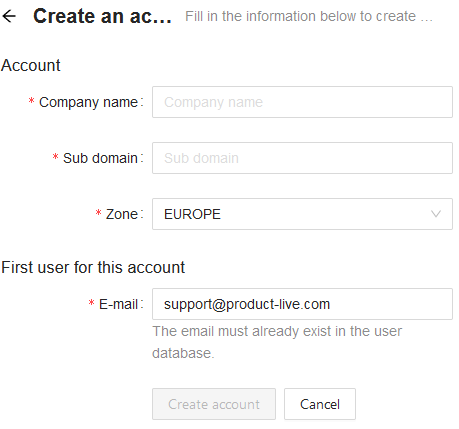Click the 'email must already exist' help text
The height and width of the screenshot is (429, 459).
pos(277,342)
